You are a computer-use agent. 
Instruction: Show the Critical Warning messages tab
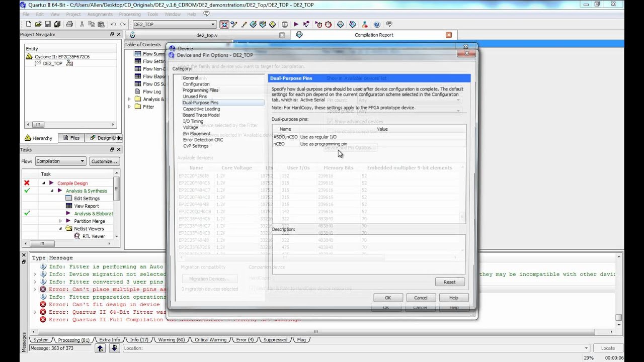coord(210,340)
